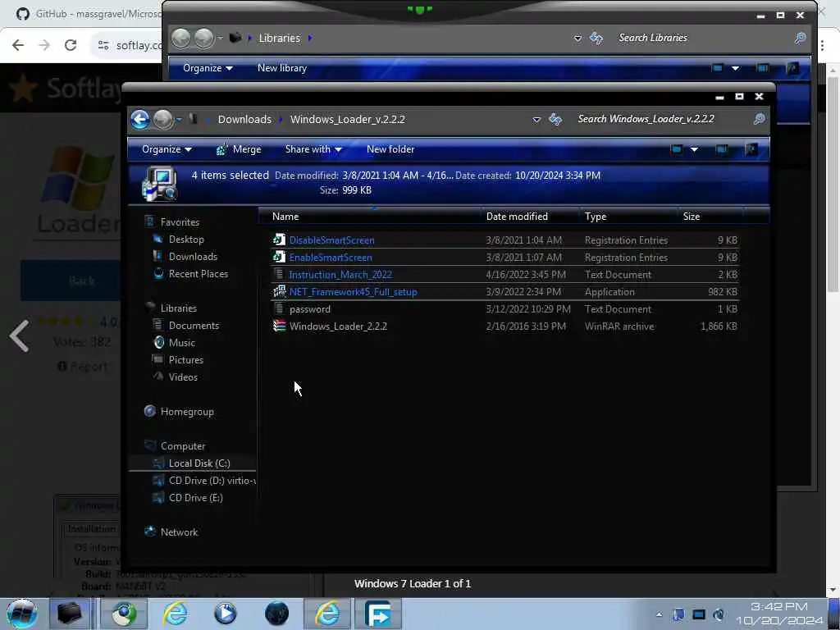Click the Downloads breadcrumb in address bar
The height and width of the screenshot is (630, 840).
244,119
